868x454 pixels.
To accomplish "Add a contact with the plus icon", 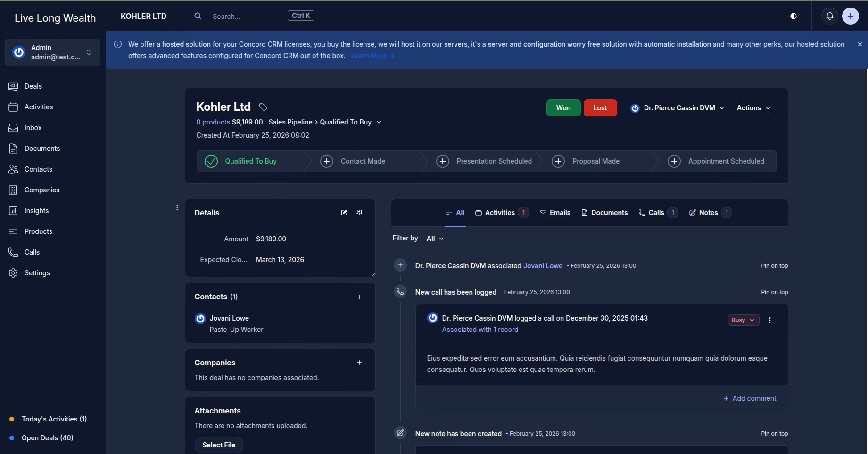I will (359, 297).
